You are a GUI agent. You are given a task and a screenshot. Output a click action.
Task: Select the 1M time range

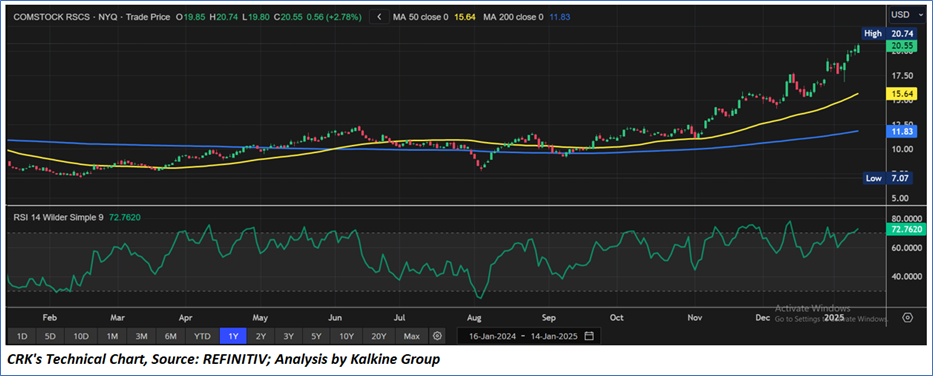coord(112,336)
